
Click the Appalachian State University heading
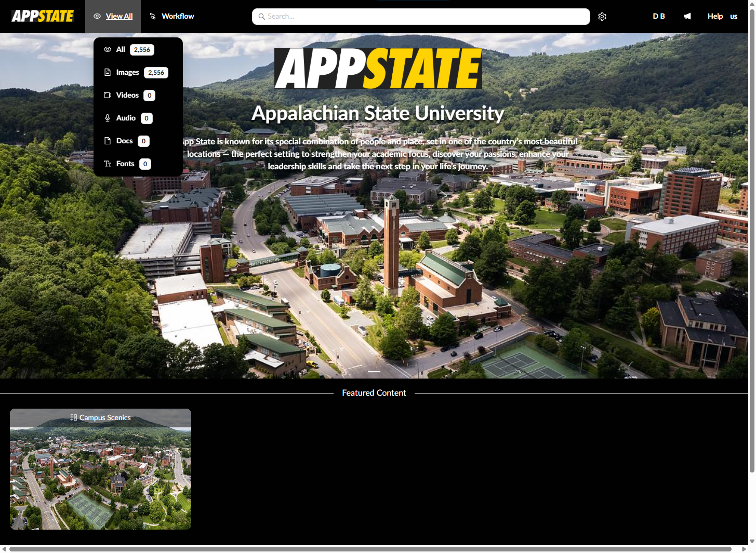pyautogui.click(x=378, y=113)
